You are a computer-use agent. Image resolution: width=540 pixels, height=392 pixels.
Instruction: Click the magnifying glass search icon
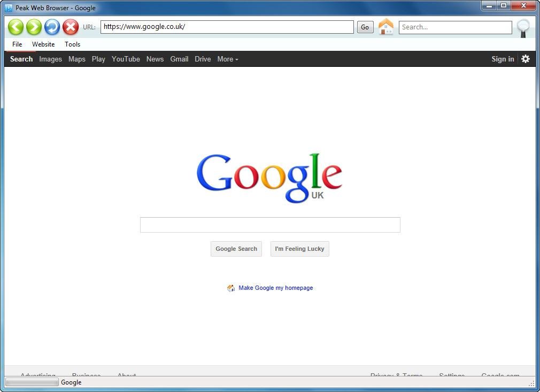coord(522,27)
